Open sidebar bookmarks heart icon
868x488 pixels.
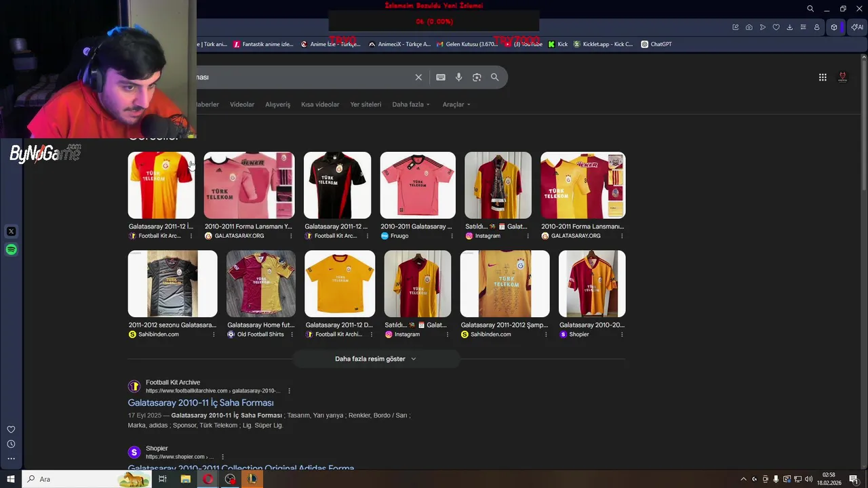11,430
